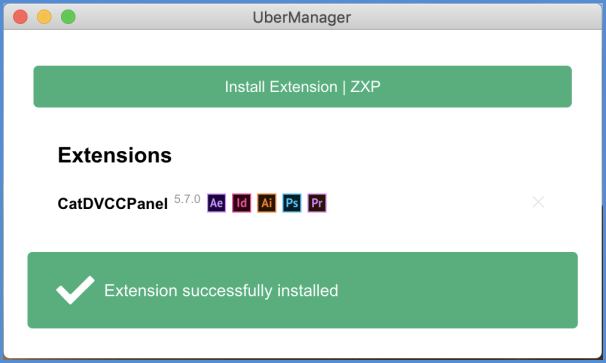Close the UberManager window with the red button

point(20,17)
